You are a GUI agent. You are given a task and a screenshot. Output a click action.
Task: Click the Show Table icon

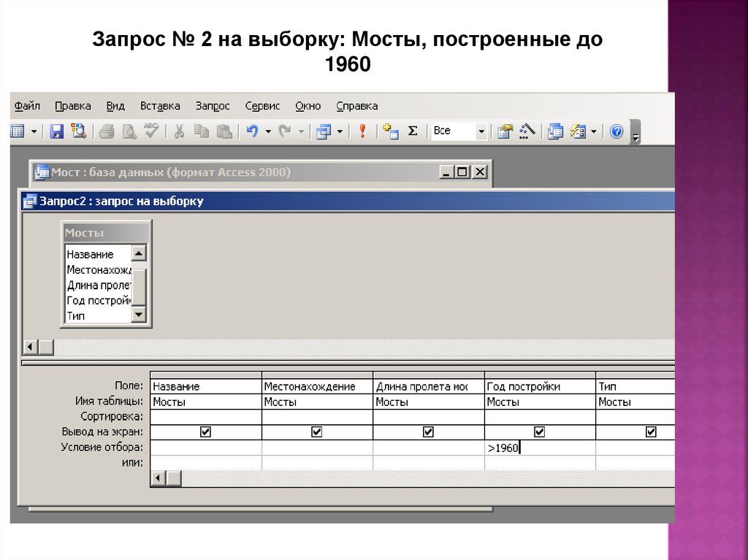[x=391, y=131]
